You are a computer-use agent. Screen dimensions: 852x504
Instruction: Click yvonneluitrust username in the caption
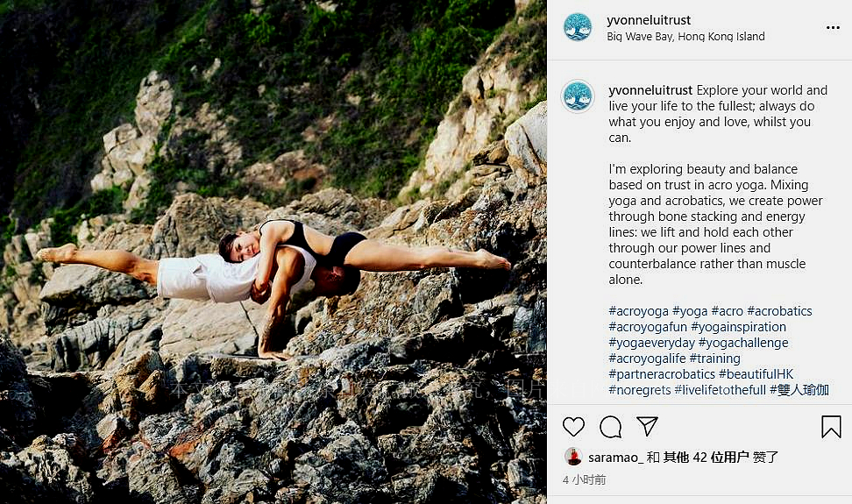[x=650, y=90]
